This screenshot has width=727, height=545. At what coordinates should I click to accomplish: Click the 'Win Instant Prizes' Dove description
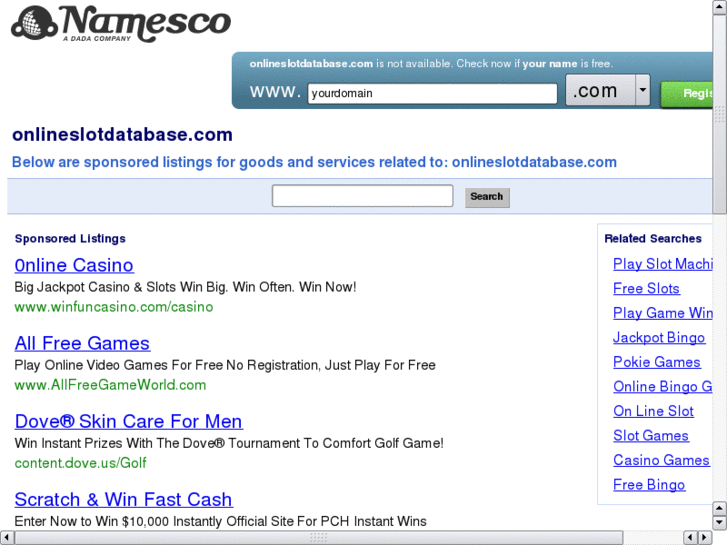tap(229, 443)
